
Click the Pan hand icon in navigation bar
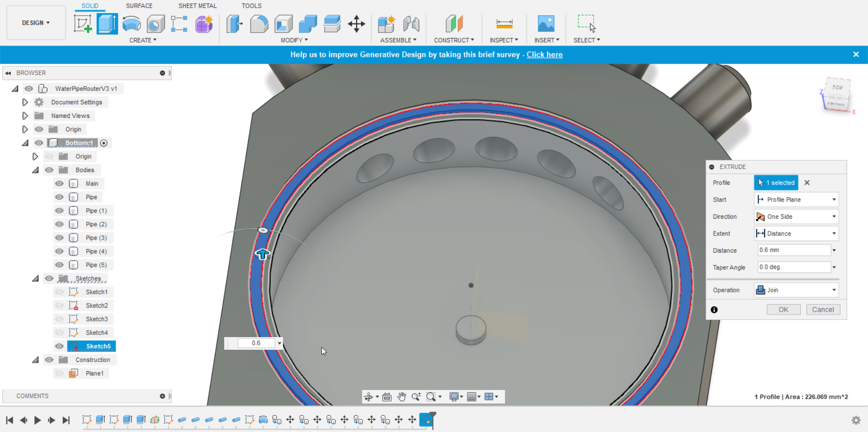[x=401, y=397]
